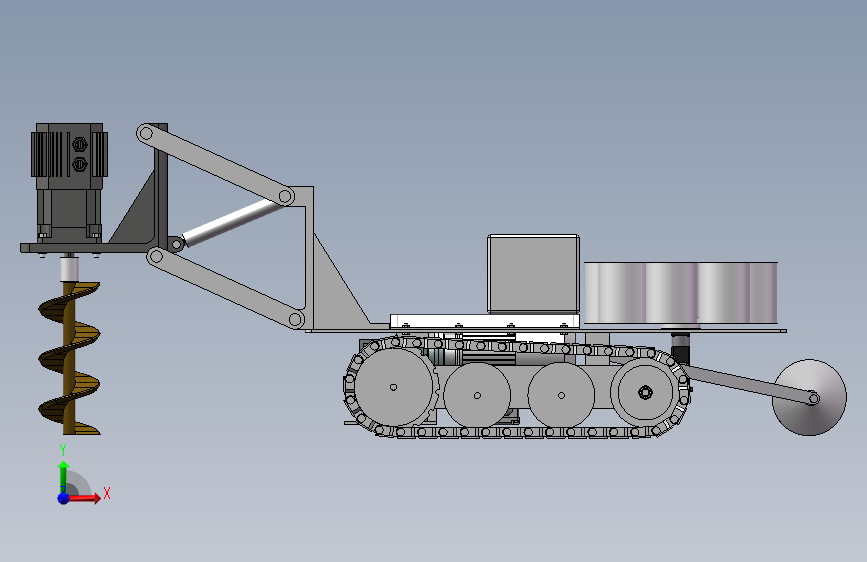Select the silver shaft coupling above the auger
The height and width of the screenshot is (562, 867).
(69, 268)
